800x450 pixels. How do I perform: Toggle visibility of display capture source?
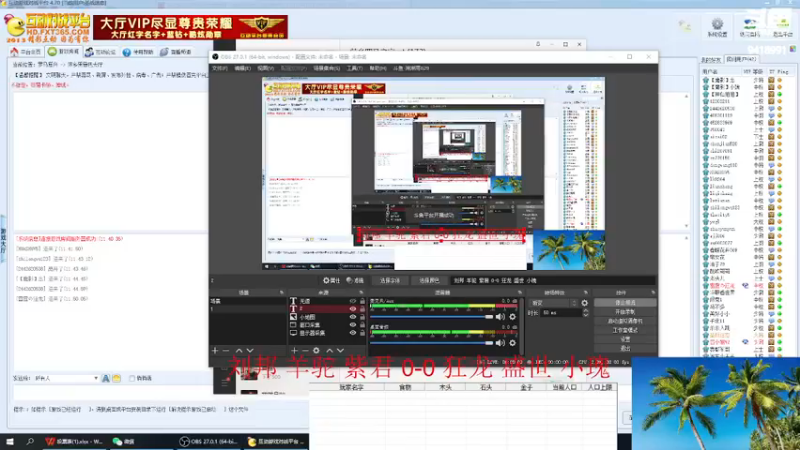(x=352, y=333)
